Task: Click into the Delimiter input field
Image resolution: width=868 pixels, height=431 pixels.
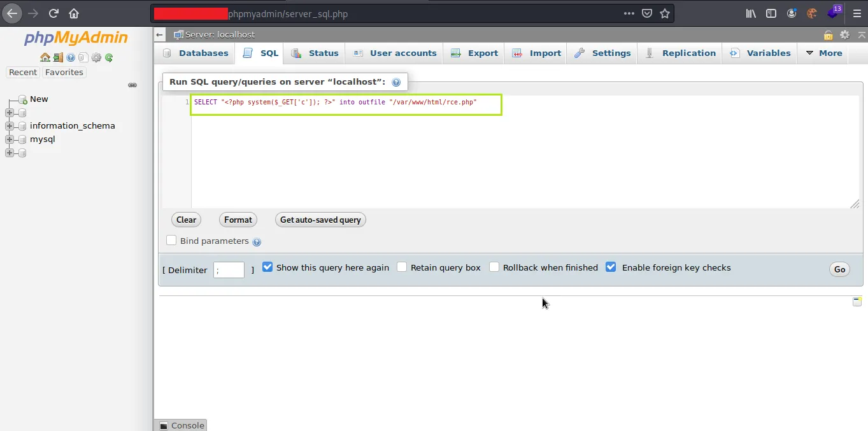Action: pos(229,270)
